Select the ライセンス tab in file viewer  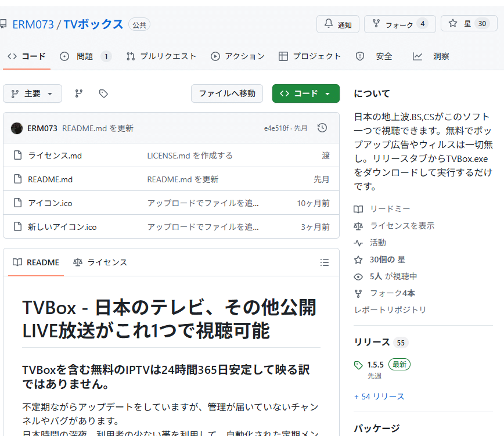[100, 262]
